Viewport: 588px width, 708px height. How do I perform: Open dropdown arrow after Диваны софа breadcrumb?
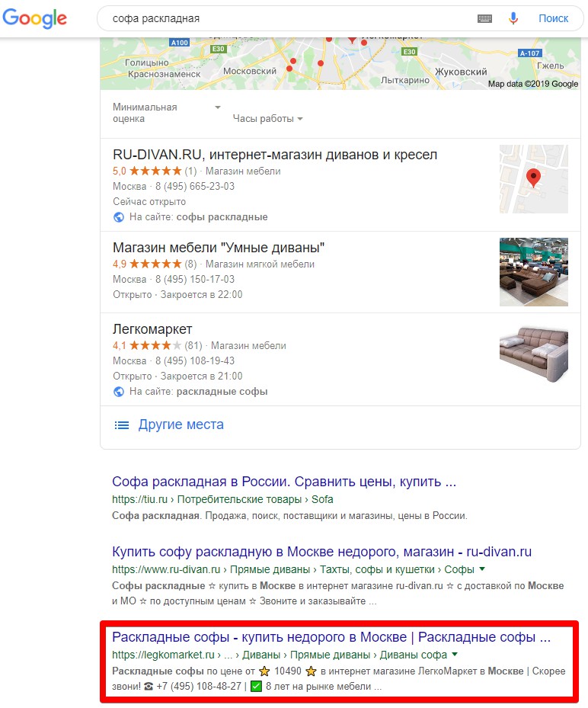(455, 654)
